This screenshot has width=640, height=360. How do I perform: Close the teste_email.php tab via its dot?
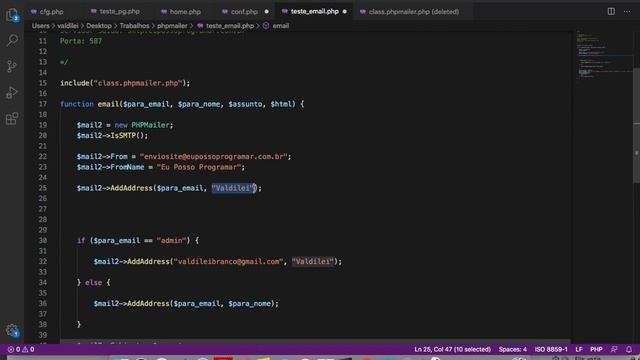tap(344, 12)
